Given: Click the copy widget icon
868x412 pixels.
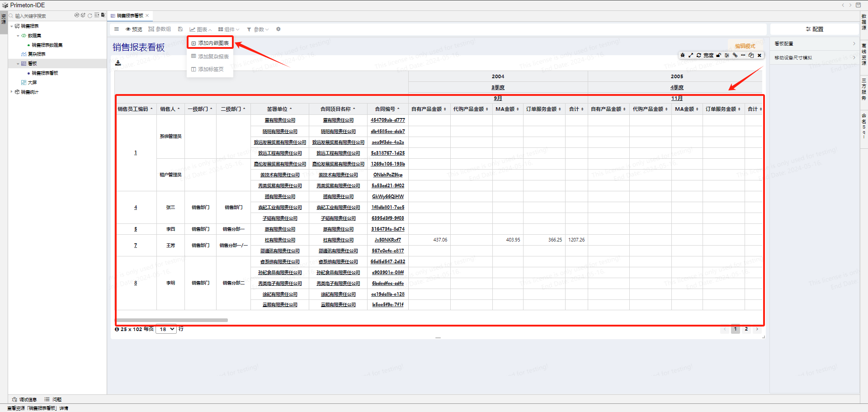Looking at the screenshot, I should pyautogui.click(x=751, y=55).
